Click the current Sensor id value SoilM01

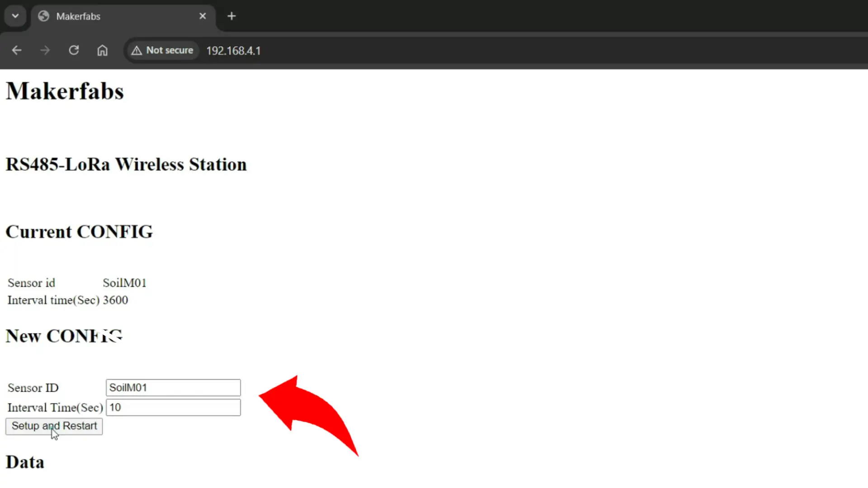pos(124,283)
